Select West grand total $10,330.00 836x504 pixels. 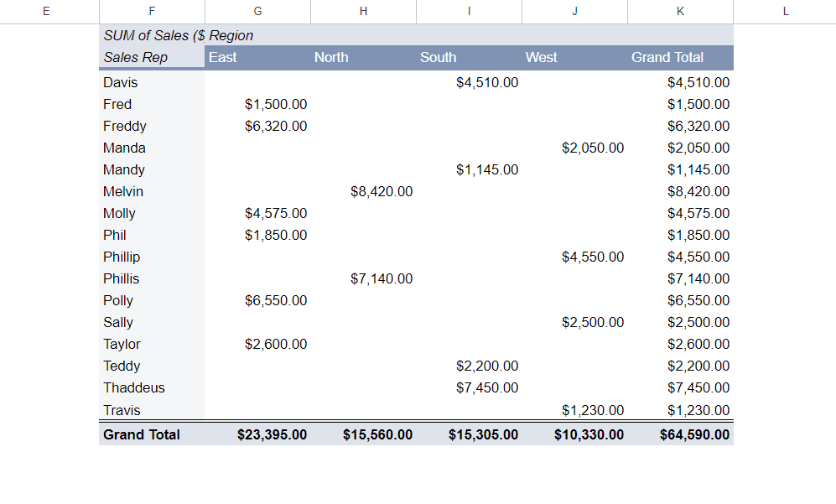coord(574,434)
